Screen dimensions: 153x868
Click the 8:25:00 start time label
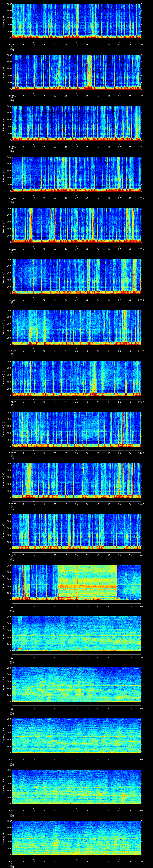(12, 606)
